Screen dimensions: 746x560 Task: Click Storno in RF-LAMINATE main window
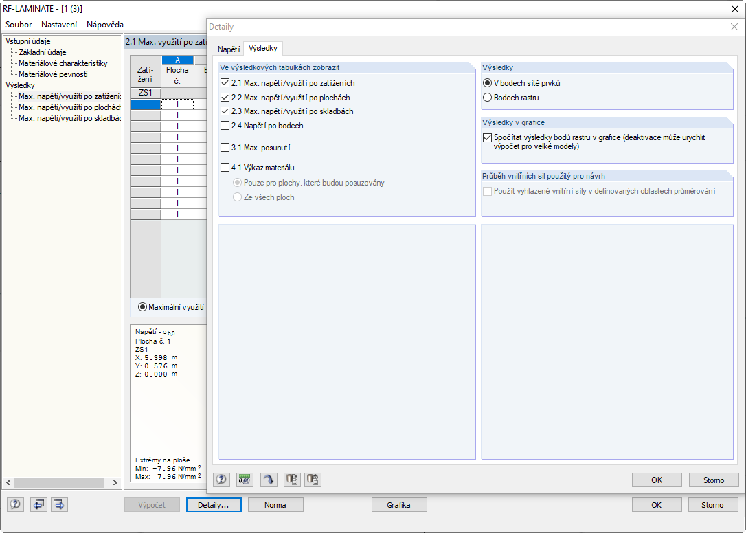713,505
